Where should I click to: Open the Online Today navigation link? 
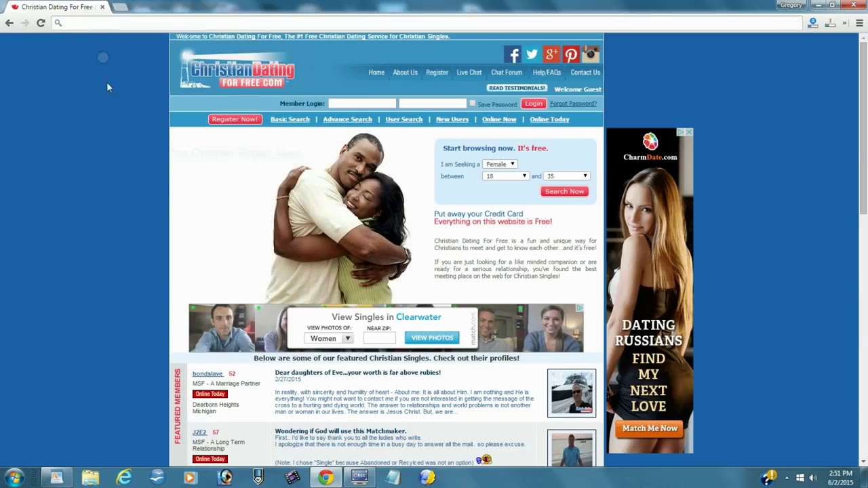[x=549, y=119]
